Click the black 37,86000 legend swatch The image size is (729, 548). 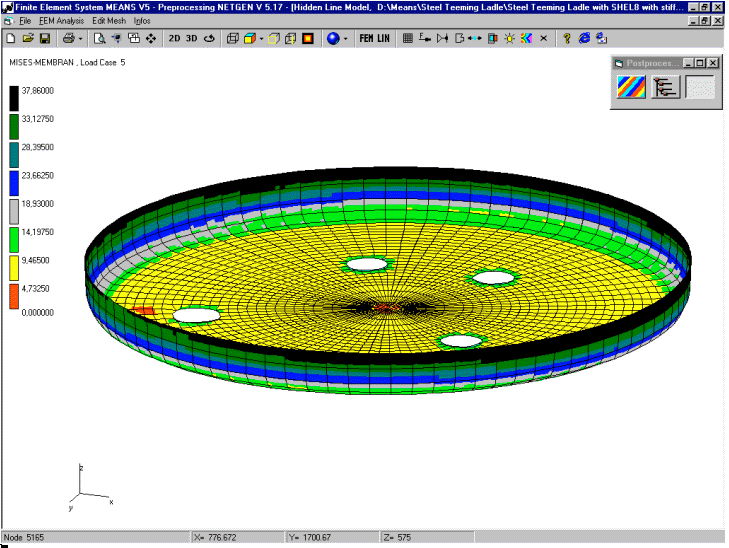[x=14, y=98]
